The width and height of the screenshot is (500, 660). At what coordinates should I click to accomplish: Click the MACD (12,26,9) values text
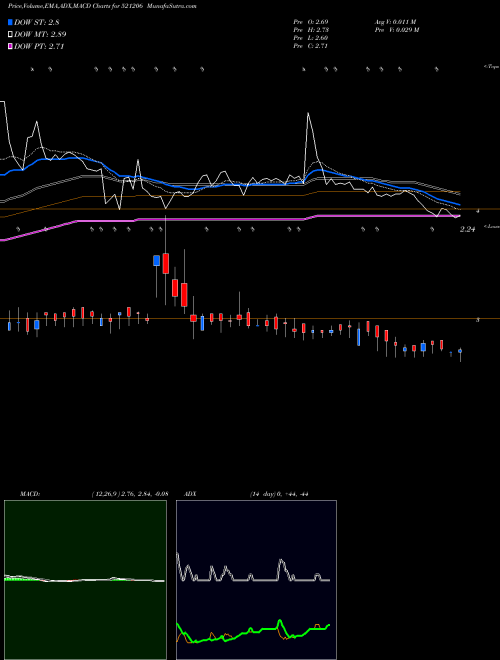[130, 494]
